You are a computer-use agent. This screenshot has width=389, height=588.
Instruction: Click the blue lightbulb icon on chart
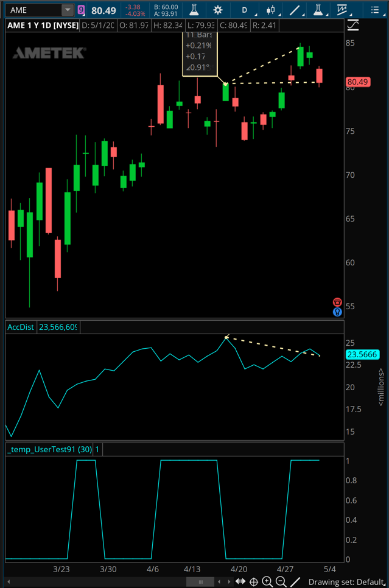pos(337,312)
